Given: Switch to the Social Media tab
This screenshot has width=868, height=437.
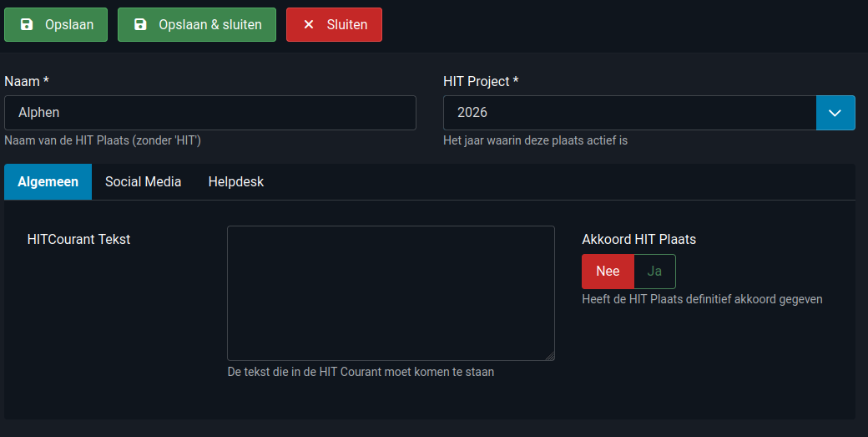Looking at the screenshot, I should pyautogui.click(x=143, y=182).
